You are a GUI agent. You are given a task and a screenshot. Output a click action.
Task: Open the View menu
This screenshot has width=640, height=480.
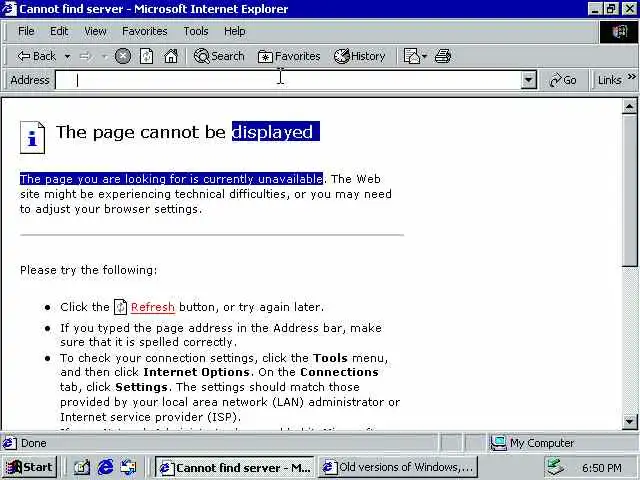95,31
